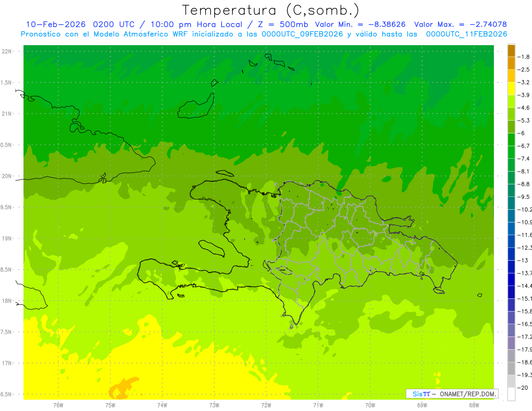This screenshot has width=532, height=411.
Task: Click the 73W longitude axis label
Action: click(214, 405)
